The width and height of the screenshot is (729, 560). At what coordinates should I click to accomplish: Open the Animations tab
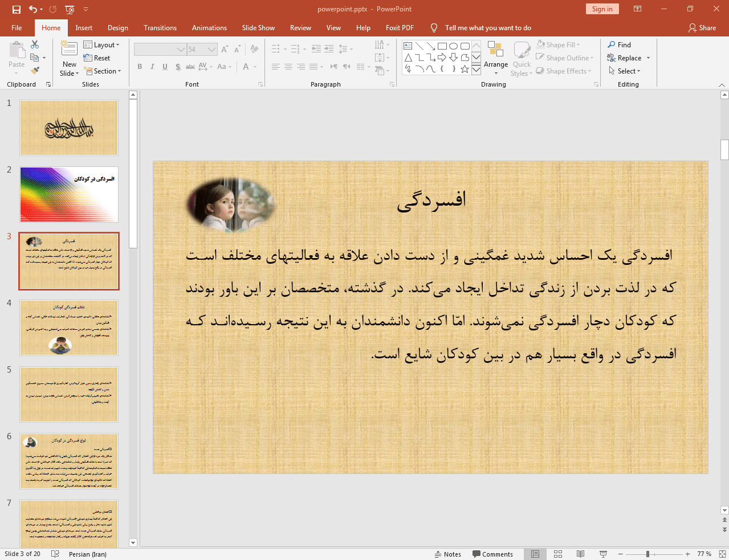(209, 27)
